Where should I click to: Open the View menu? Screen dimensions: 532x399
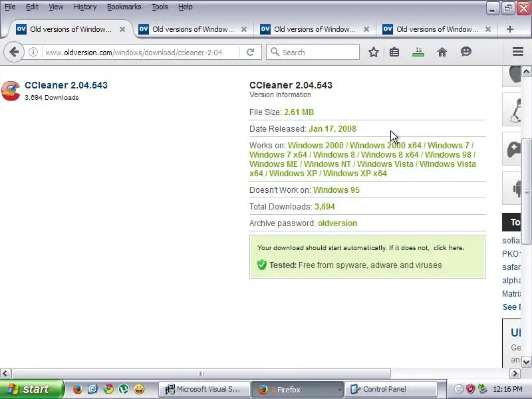pyautogui.click(x=56, y=7)
